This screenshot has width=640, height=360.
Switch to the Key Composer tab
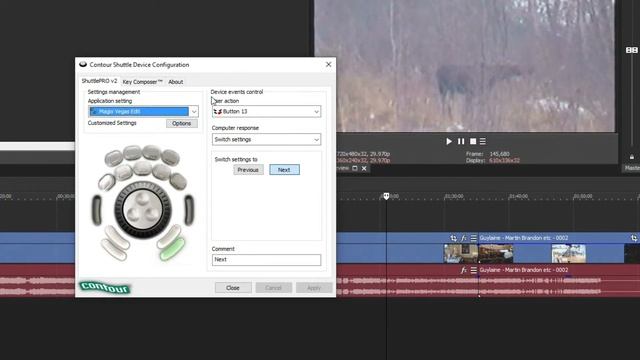(x=142, y=82)
